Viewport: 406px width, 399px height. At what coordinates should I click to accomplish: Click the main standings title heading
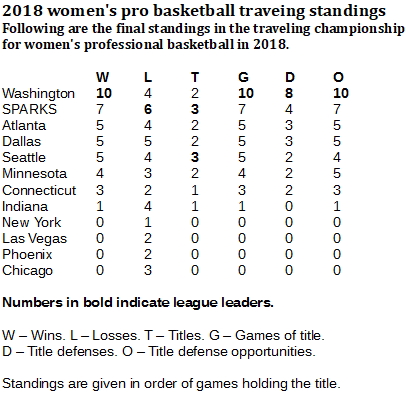[194, 11]
